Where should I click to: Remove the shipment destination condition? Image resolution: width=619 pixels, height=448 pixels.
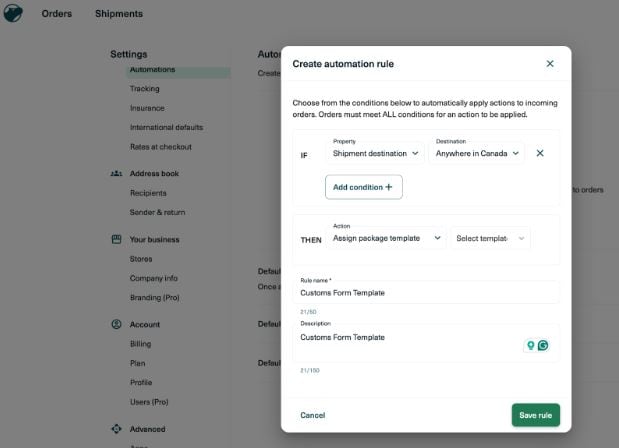click(x=540, y=153)
